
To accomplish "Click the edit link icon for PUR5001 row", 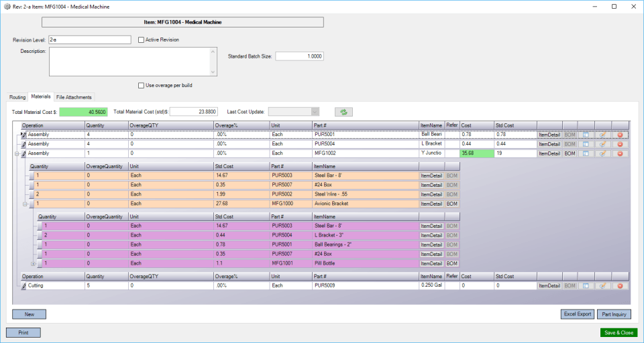I will coord(603,135).
